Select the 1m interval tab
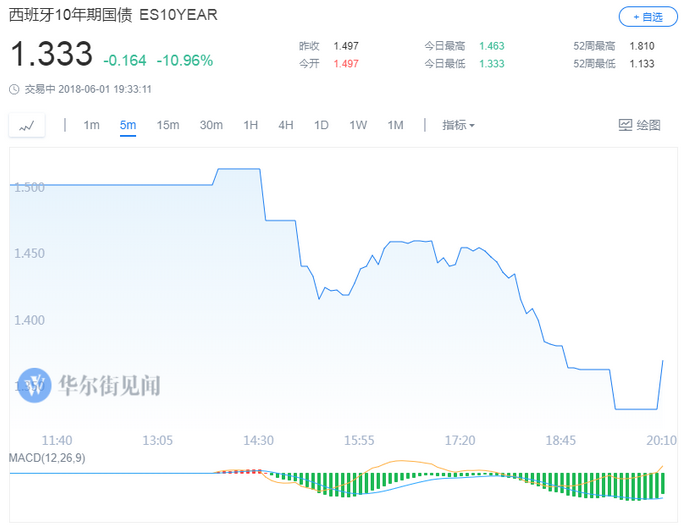The image size is (687, 530). click(92, 125)
